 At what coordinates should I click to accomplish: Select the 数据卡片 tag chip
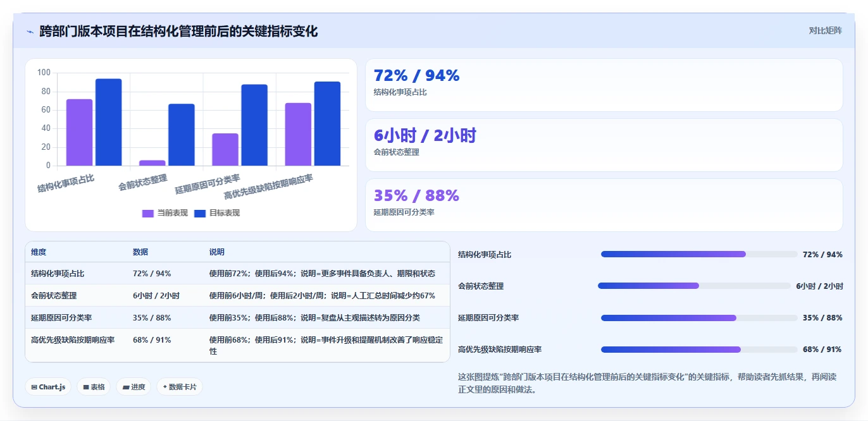pyautogui.click(x=180, y=387)
